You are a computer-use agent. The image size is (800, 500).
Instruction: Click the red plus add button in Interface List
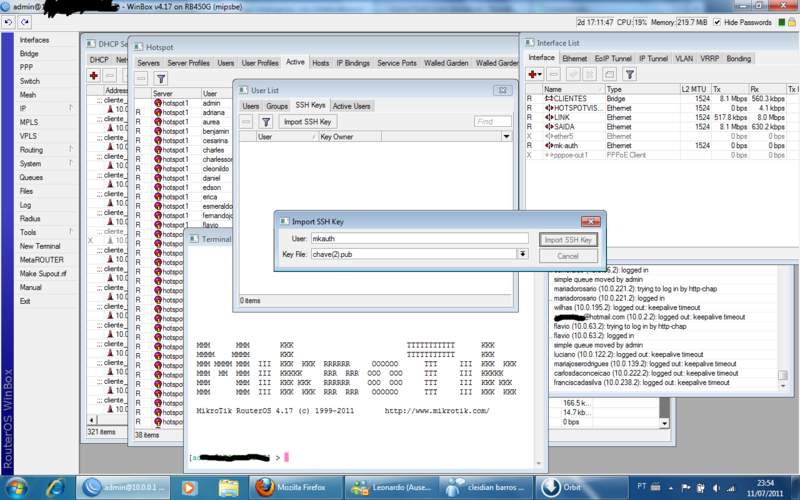pyautogui.click(x=532, y=74)
